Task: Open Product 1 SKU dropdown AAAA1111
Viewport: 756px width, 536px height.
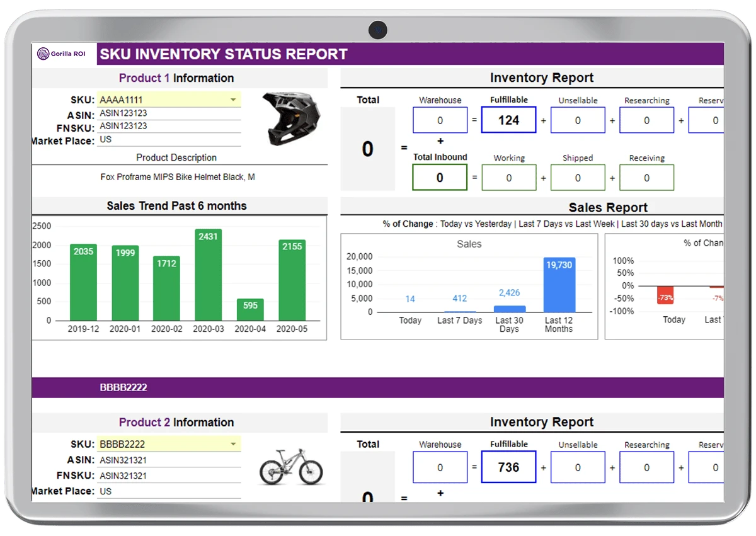Action: point(169,100)
